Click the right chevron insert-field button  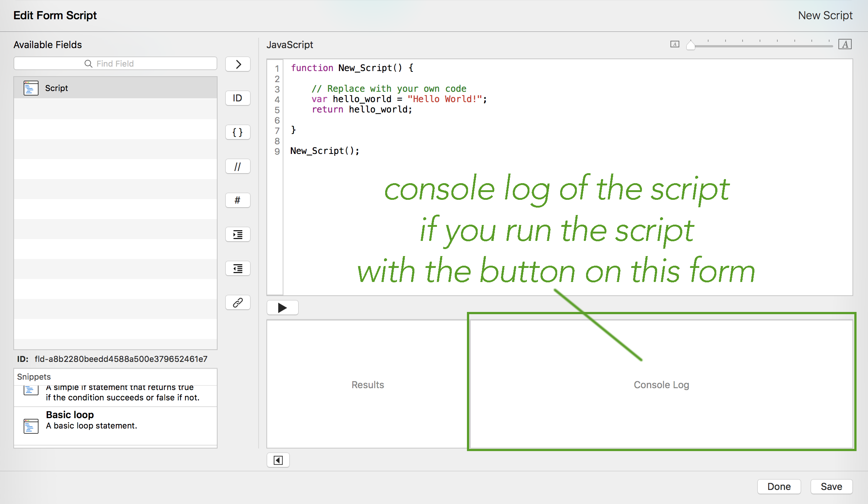point(238,64)
